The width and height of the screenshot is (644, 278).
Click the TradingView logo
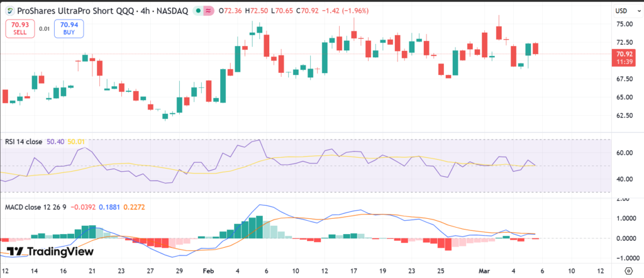[50, 252]
